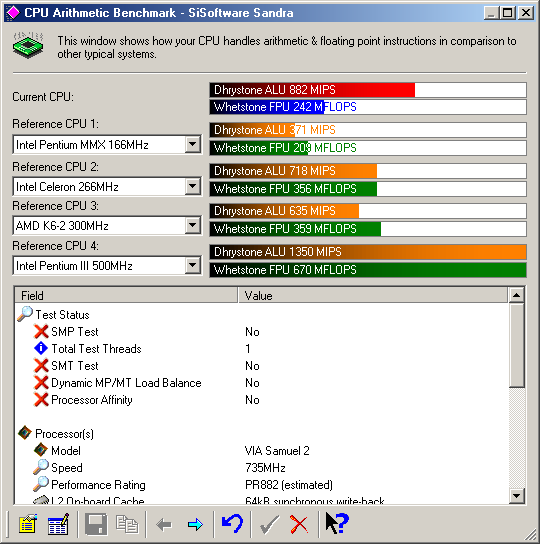Click chip icon beside Processor(s)

tap(25, 433)
